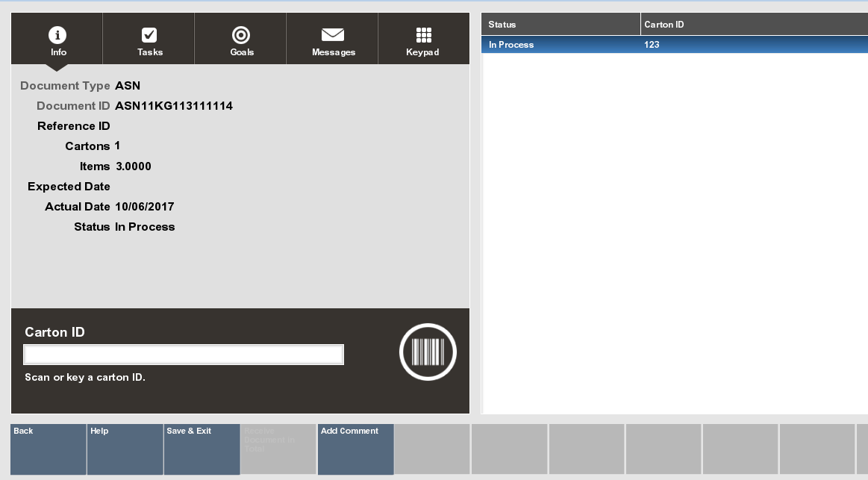
Task: Click the Add Comment button
Action: (356, 449)
